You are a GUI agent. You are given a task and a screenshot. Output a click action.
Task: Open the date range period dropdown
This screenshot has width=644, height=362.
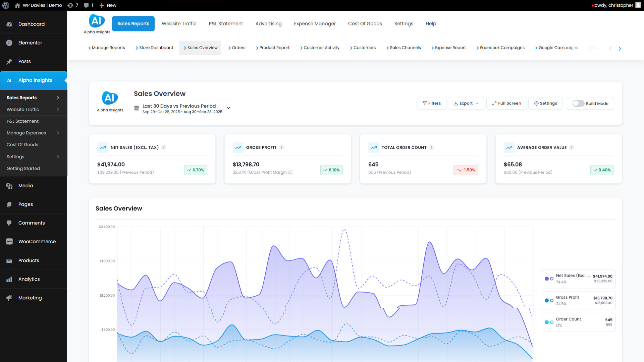pos(228,108)
